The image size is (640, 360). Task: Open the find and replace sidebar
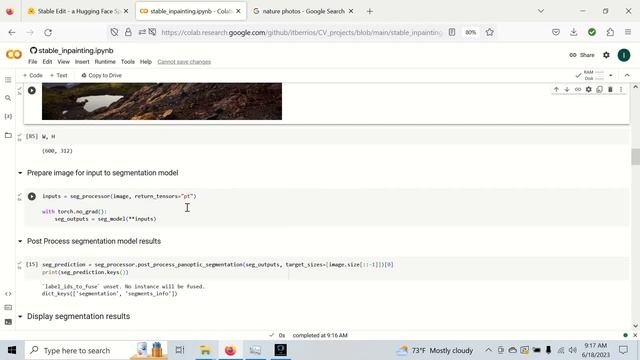pyautogui.click(x=8, y=98)
